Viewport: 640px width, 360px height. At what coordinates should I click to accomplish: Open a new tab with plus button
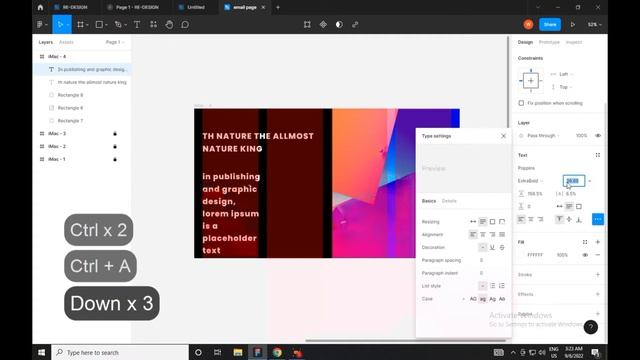(278, 7)
